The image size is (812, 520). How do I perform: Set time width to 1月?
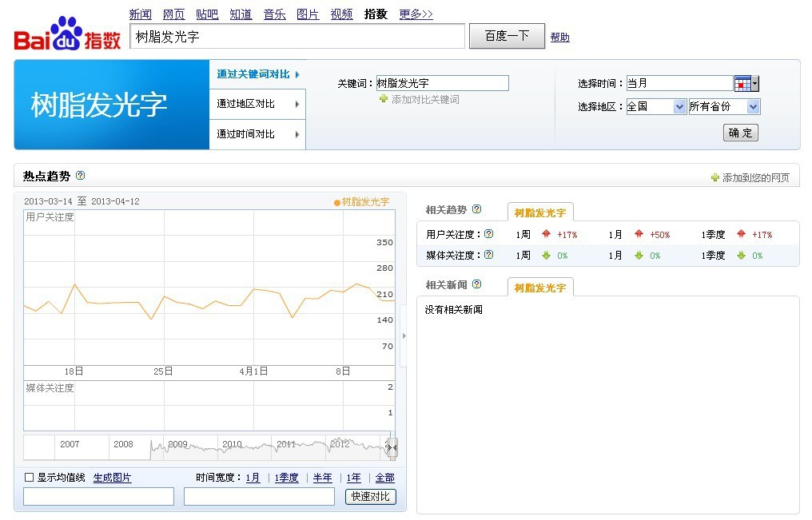(x=253, y=478)
